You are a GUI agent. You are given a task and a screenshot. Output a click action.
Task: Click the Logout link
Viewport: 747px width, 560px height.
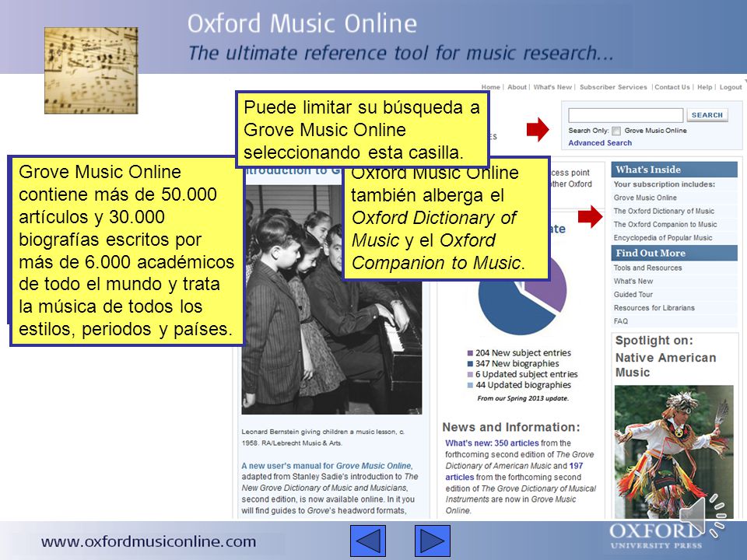pos(731,87)
